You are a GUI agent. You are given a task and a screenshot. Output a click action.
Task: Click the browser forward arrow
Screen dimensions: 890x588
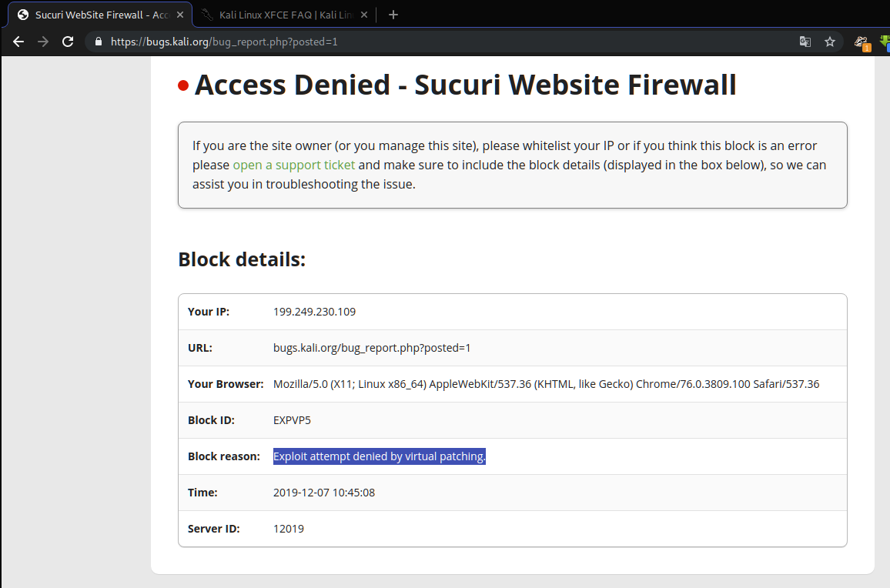[43, 42]
